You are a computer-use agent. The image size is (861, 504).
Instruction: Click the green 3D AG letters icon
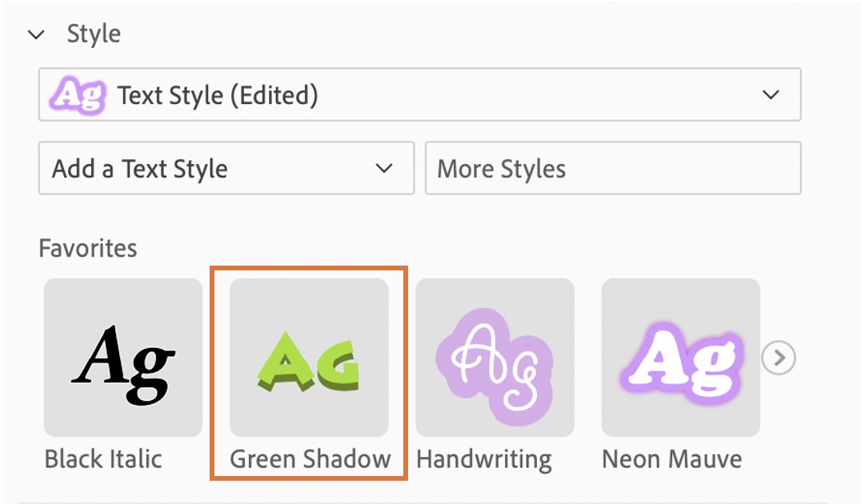pos(309,364)
